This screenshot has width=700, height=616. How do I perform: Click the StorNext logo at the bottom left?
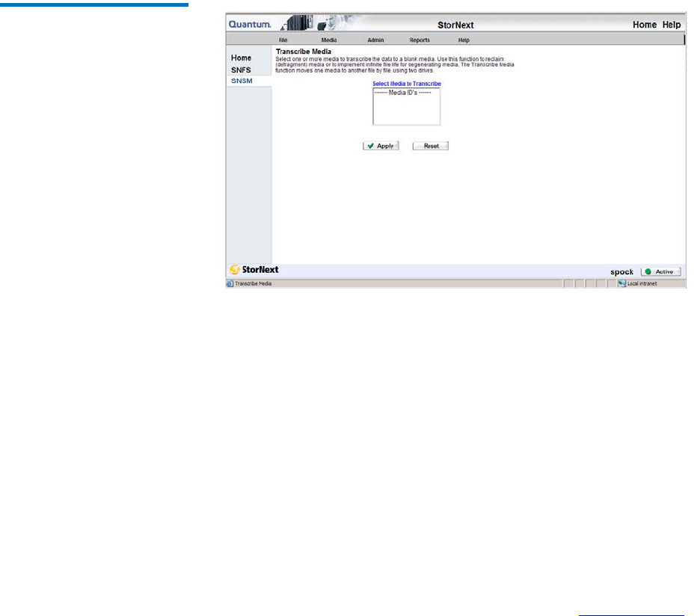pyautogui.click(x=254, y=270)
